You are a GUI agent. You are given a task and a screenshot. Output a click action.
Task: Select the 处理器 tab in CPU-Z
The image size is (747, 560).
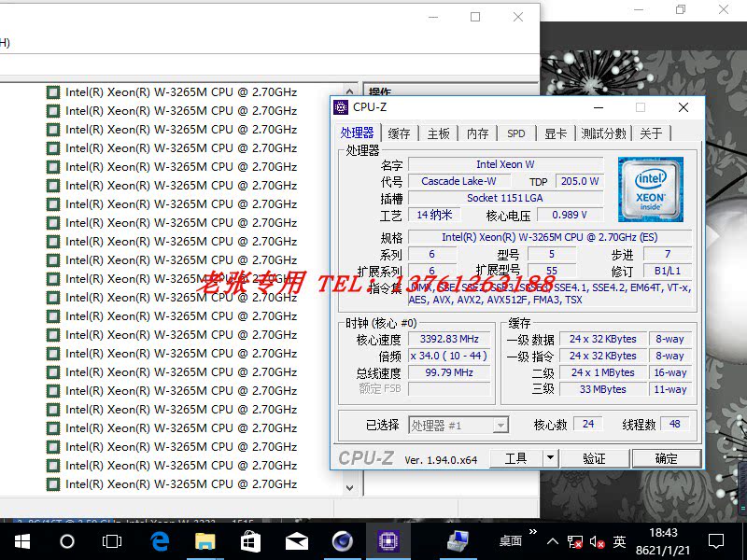point(358,133)
